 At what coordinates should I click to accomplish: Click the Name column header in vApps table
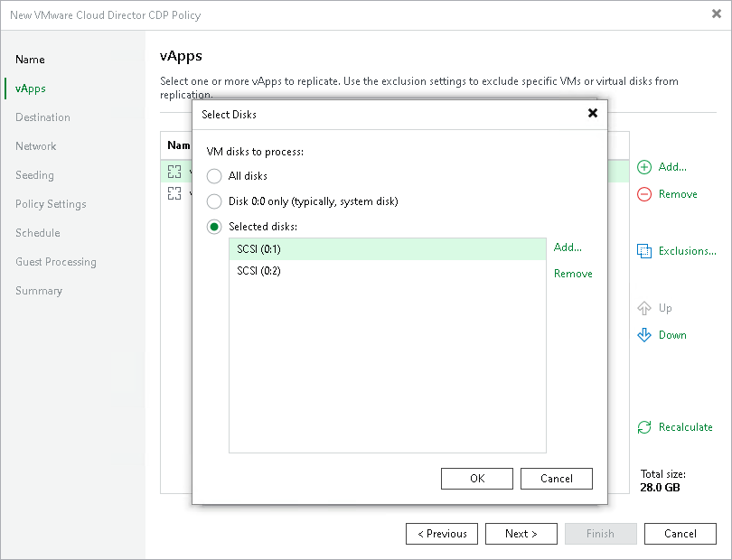pyautogui.click(x=179, y=145)
